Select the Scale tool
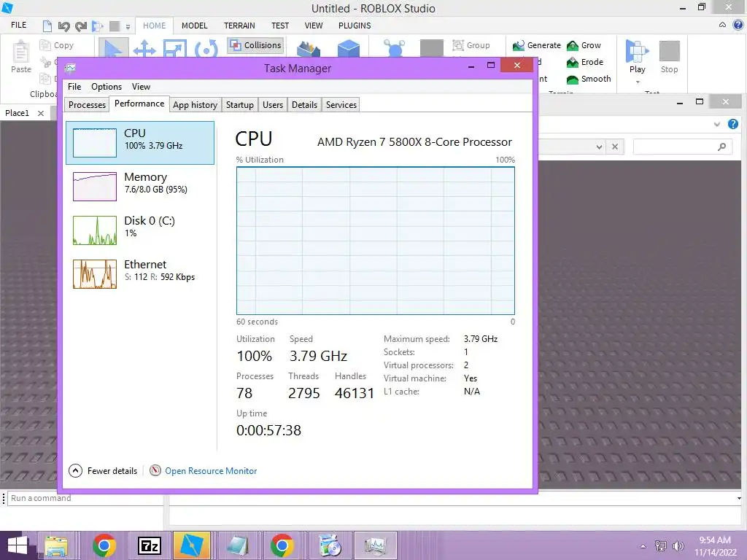747x560 pixels. (x=174, y=49)
